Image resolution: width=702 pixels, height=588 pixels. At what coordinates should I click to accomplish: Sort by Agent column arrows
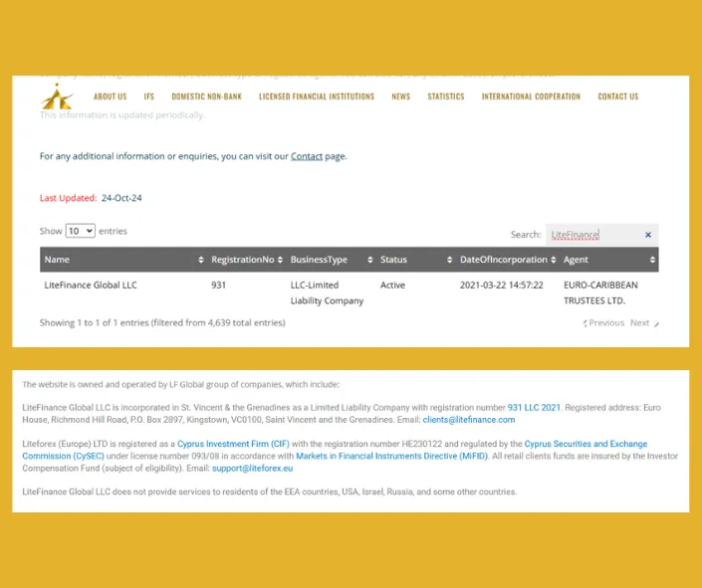pyautogui.click(x=652, y=260)
